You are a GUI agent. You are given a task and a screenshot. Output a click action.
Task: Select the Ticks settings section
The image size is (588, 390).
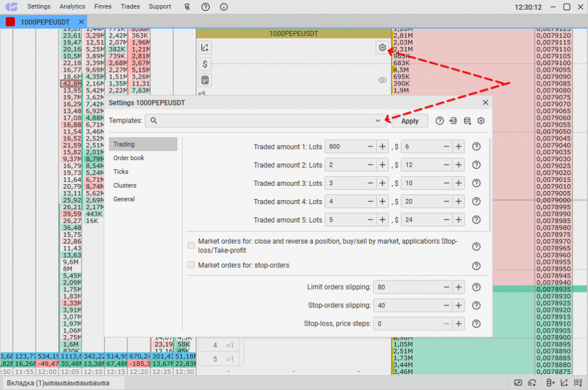coord(143,171)
